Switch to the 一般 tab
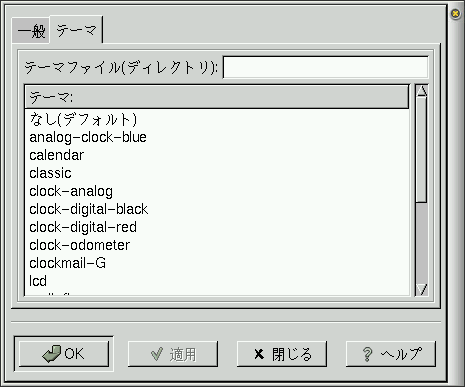Screen dimensions: 465x387 [30, 31]
